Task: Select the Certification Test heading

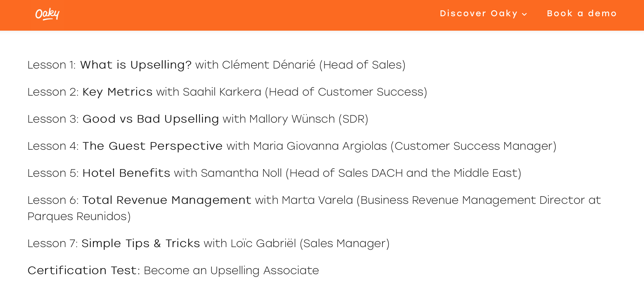Action: [x=84, y=271]
